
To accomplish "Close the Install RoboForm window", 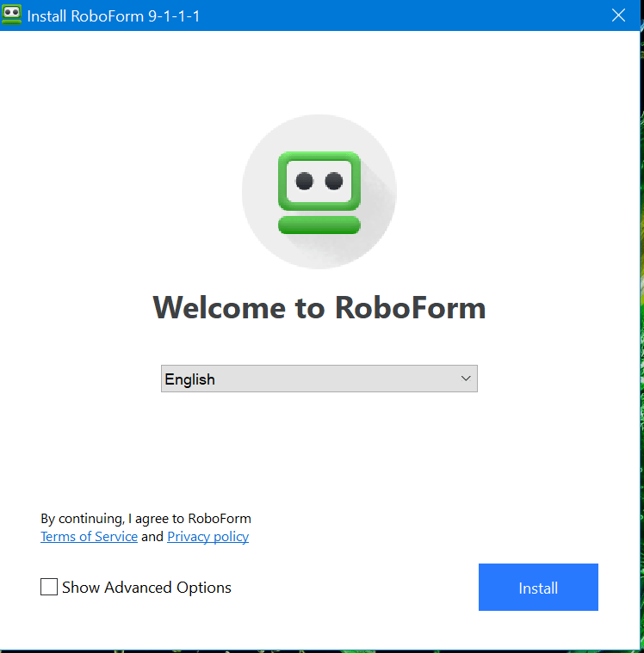I will click(618, 15).
